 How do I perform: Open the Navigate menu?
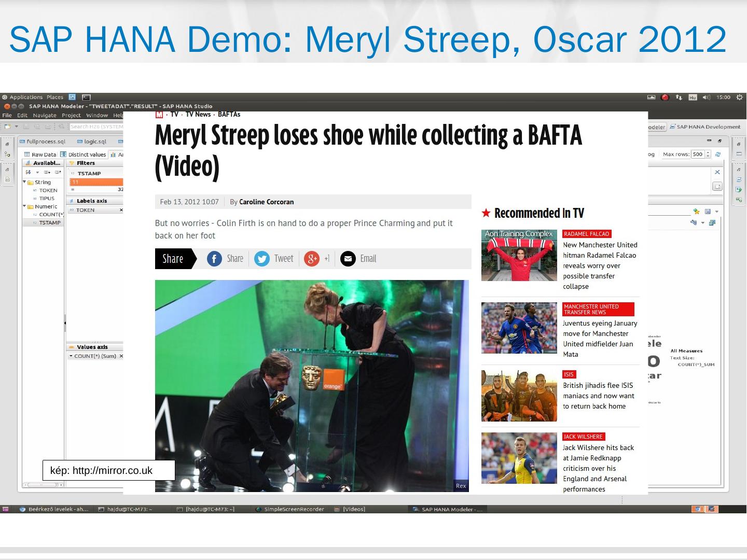(45, 115)
